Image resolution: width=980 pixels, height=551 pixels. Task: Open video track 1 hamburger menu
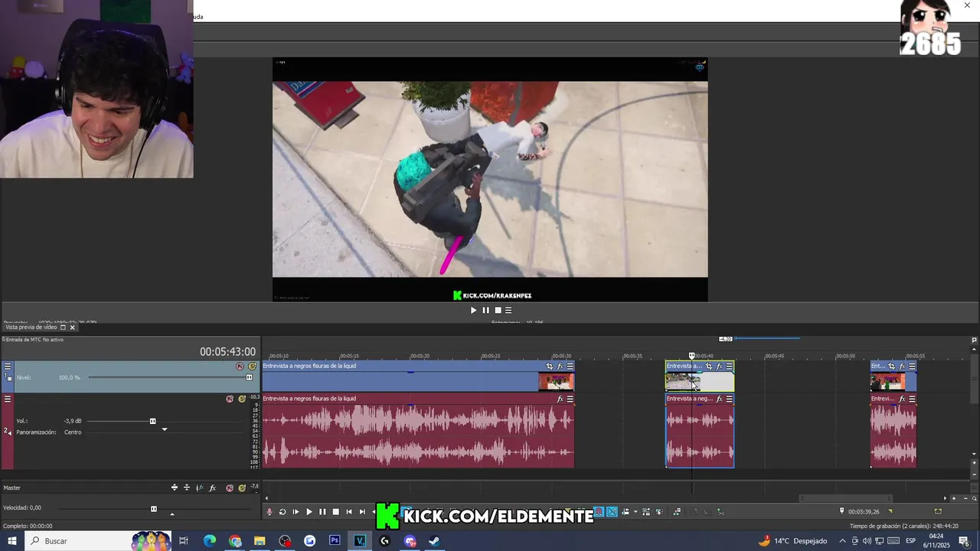(8, 367)
